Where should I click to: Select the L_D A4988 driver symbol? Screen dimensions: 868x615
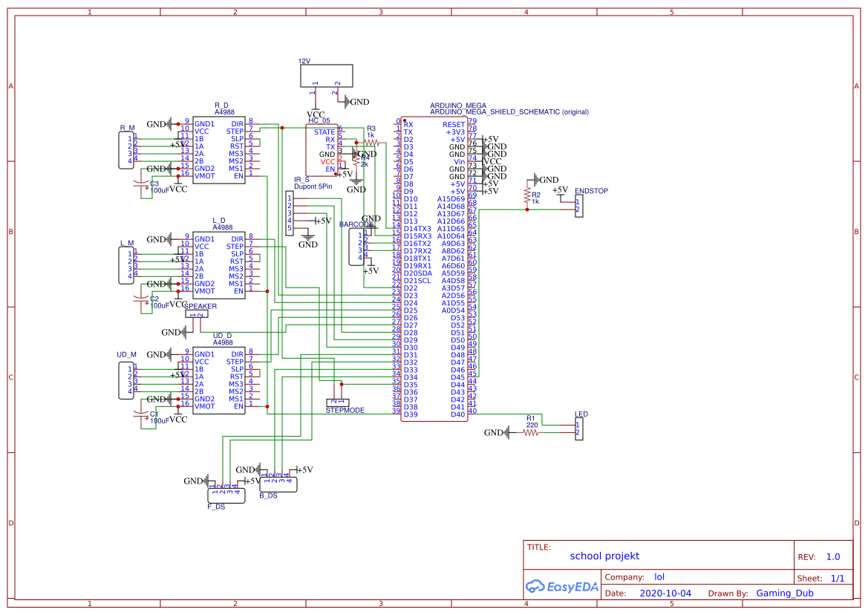pos(218,264)
